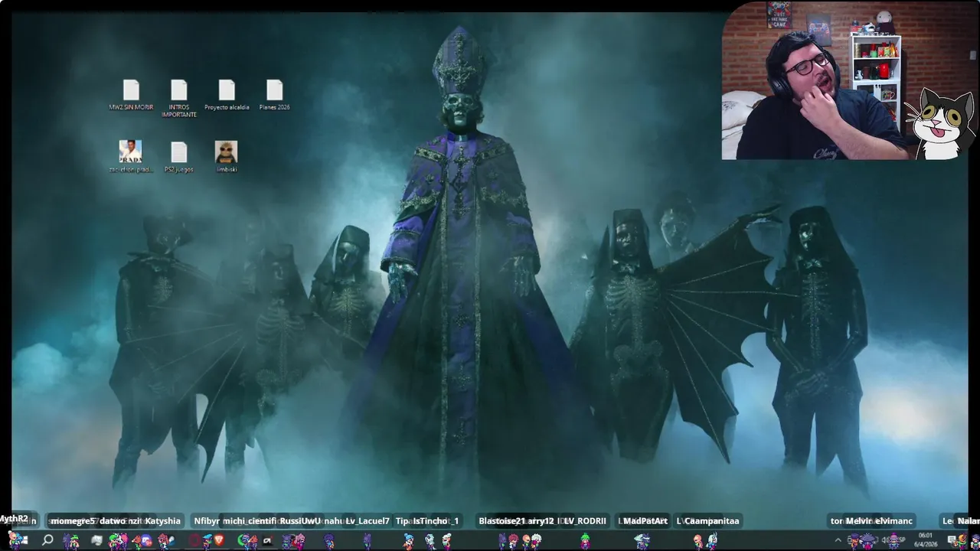Screen dimensions: 980x551
Task: Open the taskbar clock showing 06:01
Action: click(x=925, y=540)
